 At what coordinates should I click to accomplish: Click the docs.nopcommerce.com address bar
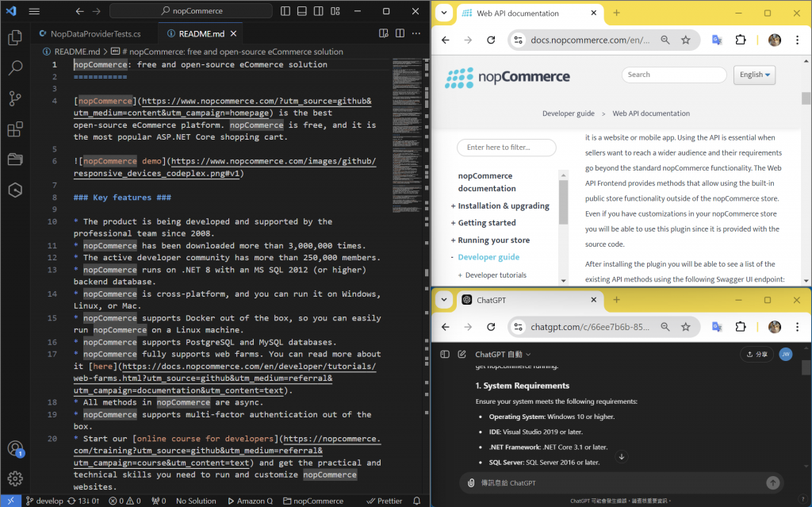pyautogui.click(x=590, y=40)
